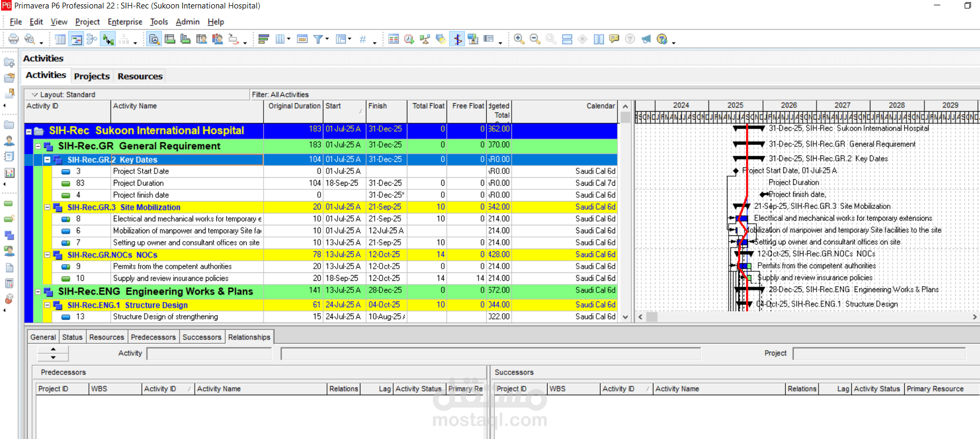This screenshot has height=439, width=980.
Task: Sort by the Activity ID column header
Action: pyautogui.click(x=68, y=111)
